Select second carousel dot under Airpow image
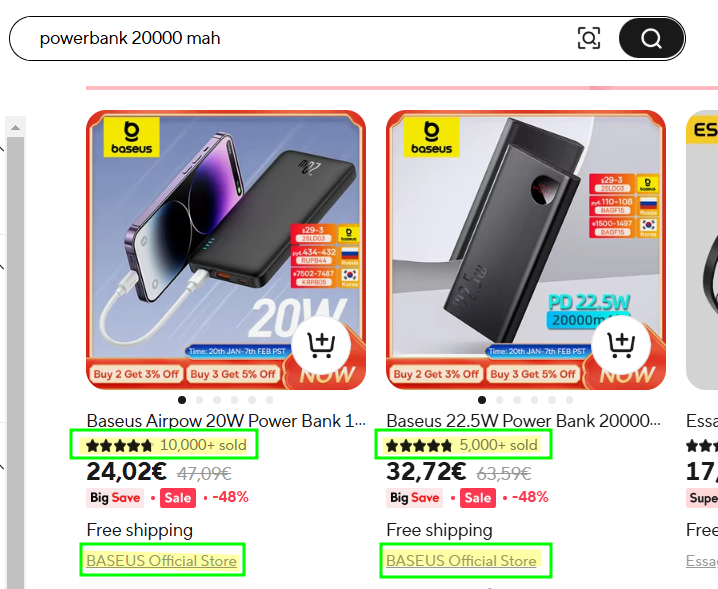Screen dimensions: 718x589 coord(199,400)
